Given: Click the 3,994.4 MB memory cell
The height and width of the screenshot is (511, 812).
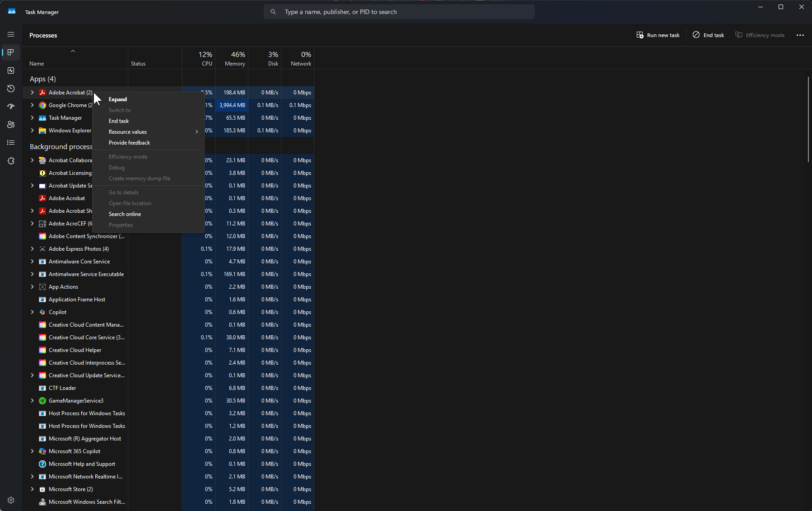Looking at the screenshot, I should [232, 105].
